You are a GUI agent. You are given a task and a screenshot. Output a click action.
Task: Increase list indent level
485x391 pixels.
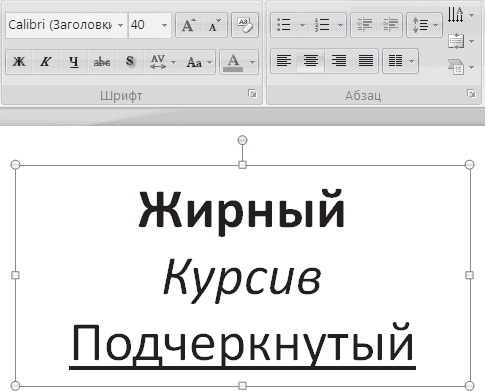click(x=390, y=25)
